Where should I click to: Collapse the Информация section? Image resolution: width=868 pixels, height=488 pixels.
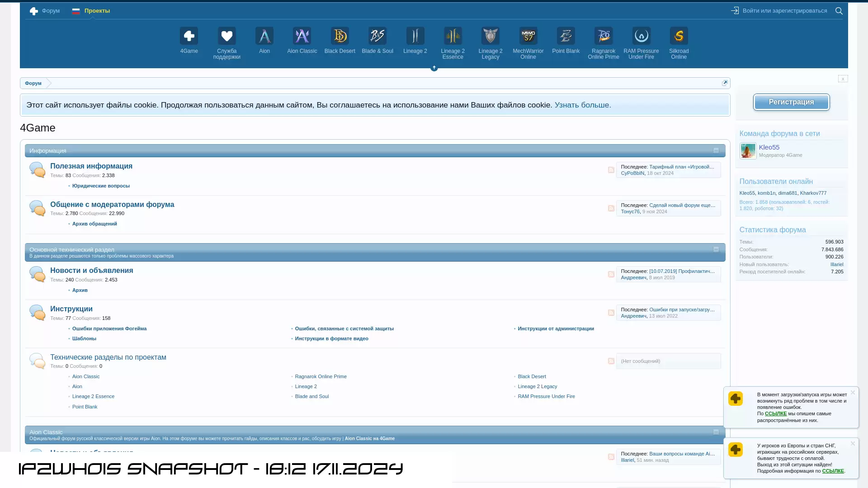point(716,150)
